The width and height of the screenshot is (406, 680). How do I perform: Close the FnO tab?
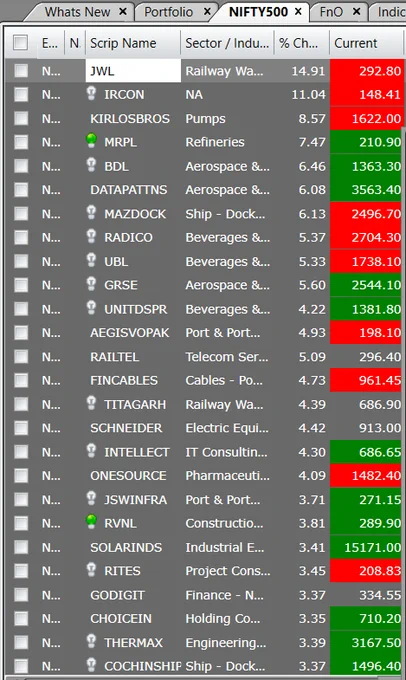coord(357,12)
